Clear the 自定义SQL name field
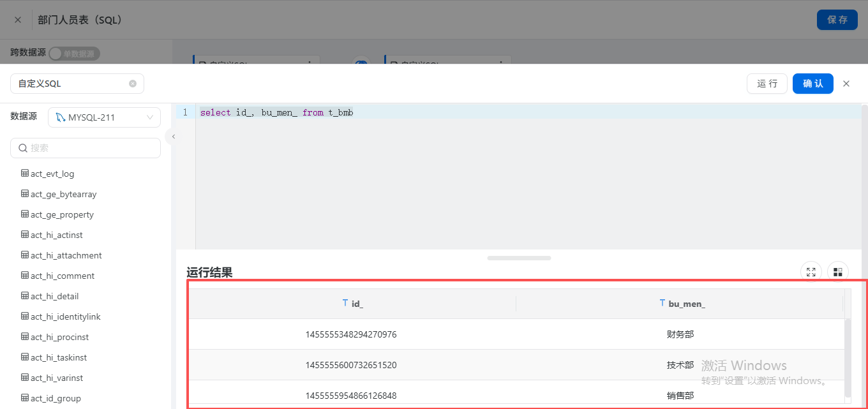The image size is (868, 409). tap(133, 84)
